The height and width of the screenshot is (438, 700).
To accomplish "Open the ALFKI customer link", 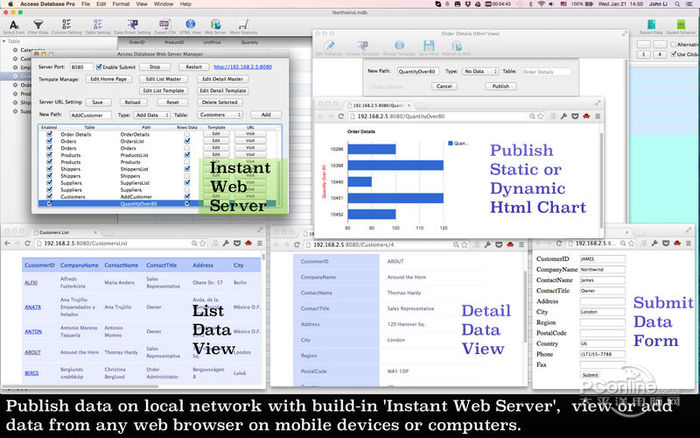I will point(31,283).
